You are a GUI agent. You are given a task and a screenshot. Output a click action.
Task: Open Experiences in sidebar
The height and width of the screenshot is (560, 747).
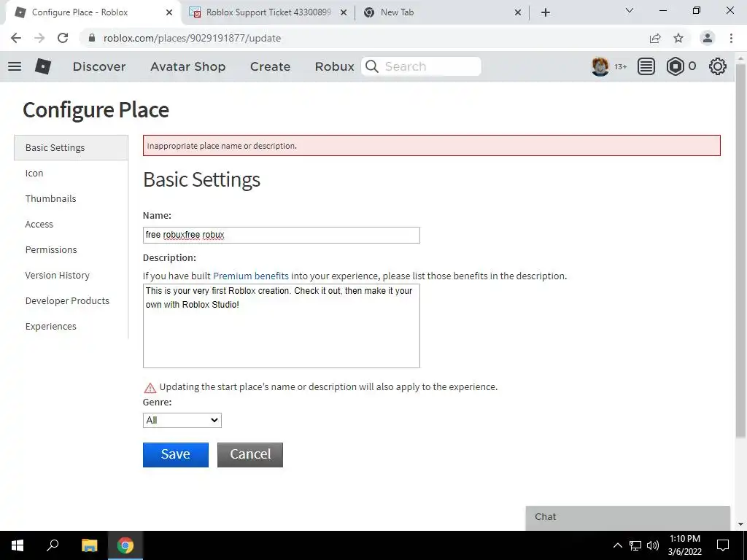point(50,326)
